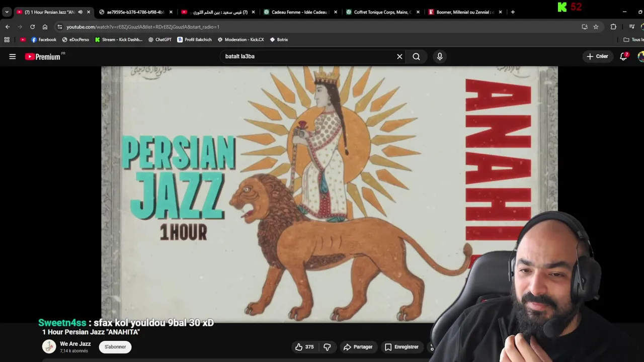Open the apps grid in bookmarks bar

(7, 40)
